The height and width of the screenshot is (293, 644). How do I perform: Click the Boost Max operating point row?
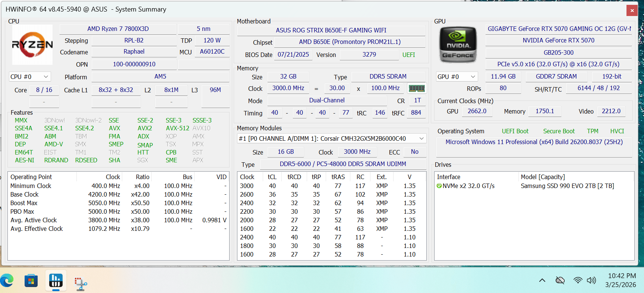tap(118, 203)
